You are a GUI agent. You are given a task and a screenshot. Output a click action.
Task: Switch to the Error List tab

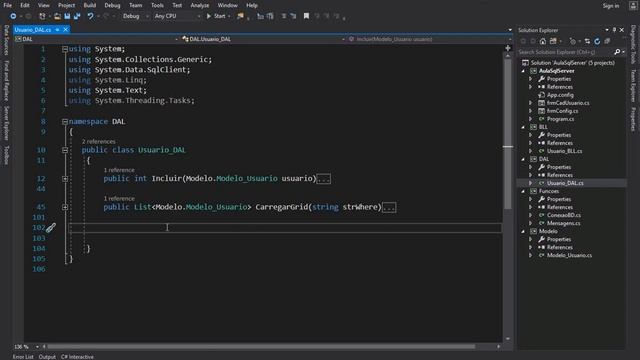coord(23,357)
